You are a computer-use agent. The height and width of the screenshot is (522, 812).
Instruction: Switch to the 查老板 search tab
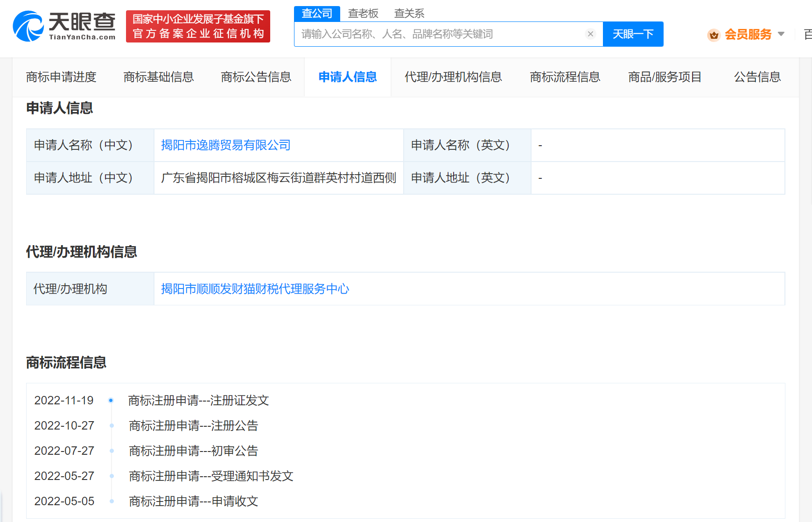click(363, 13)
